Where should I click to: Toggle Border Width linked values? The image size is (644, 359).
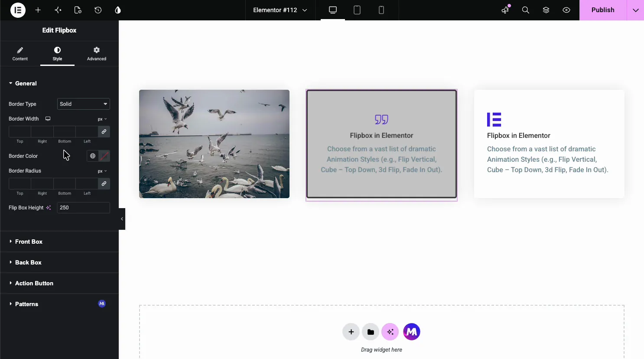pyautogui.click(x=104, y=132)
